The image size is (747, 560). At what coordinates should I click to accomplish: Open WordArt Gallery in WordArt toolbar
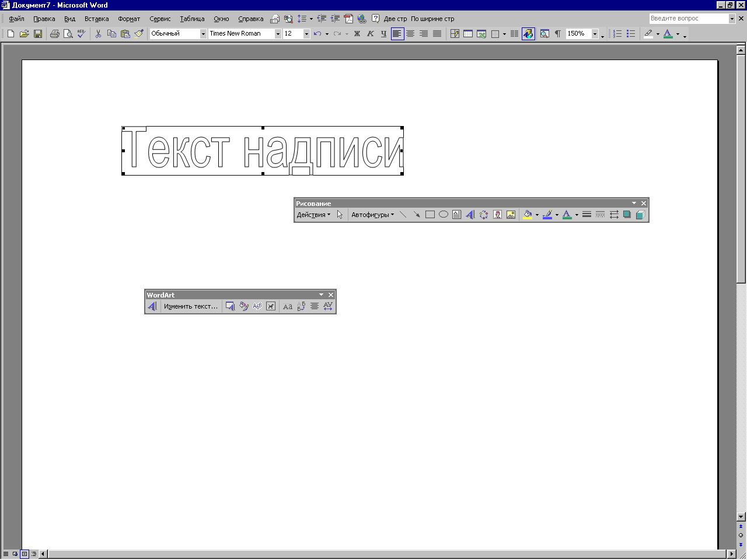pyautogui.click(x=230, y=306)
